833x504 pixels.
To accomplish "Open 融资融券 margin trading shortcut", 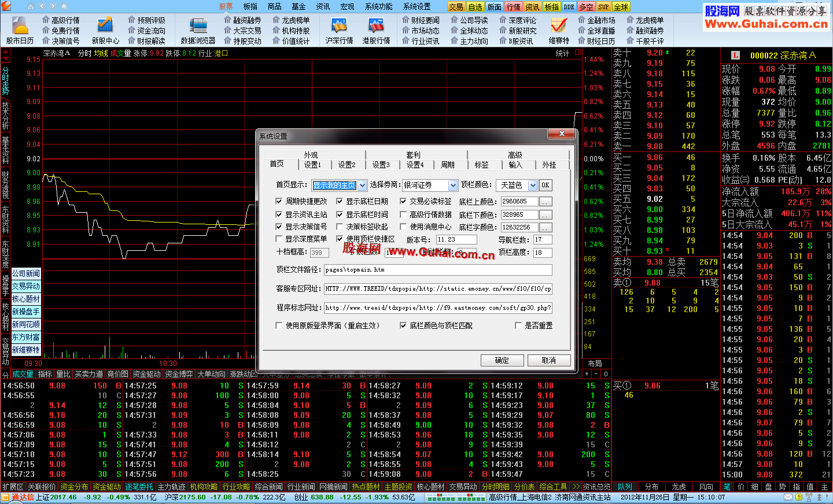I will 242,20.
